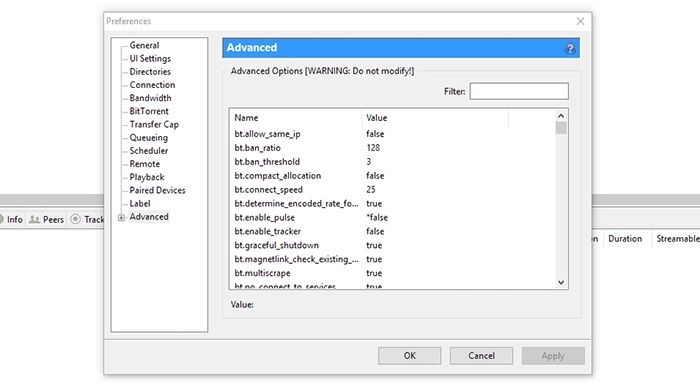This screenshot has width=700, height=391.
Task: Open Remote preferences
Action: [145, 164]
